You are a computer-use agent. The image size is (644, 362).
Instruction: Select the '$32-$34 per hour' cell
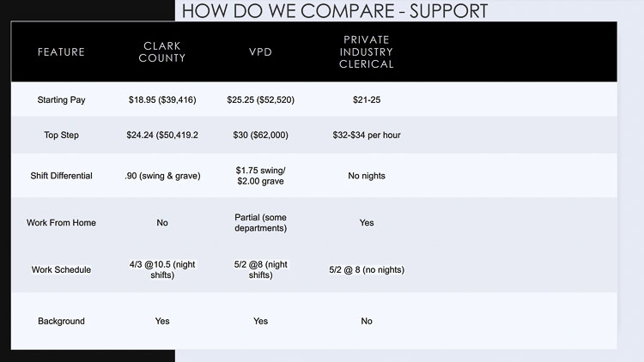(367, 136)
